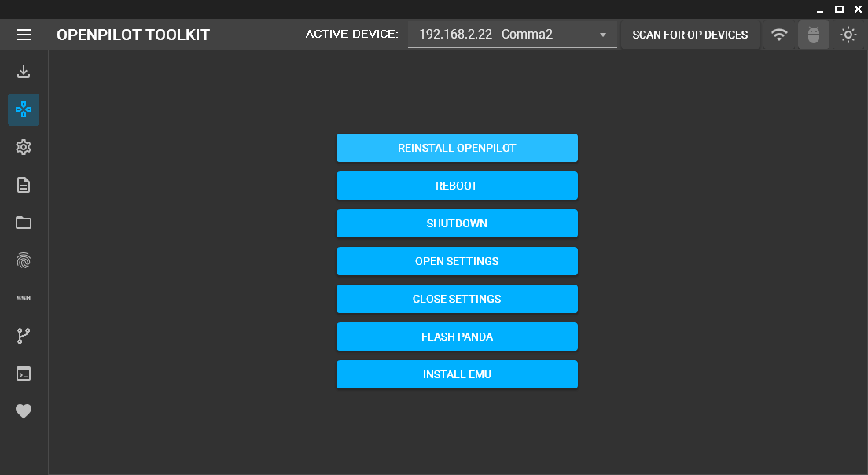
Task: Open the terminal console icon
Action: click(x=24, y=374)
